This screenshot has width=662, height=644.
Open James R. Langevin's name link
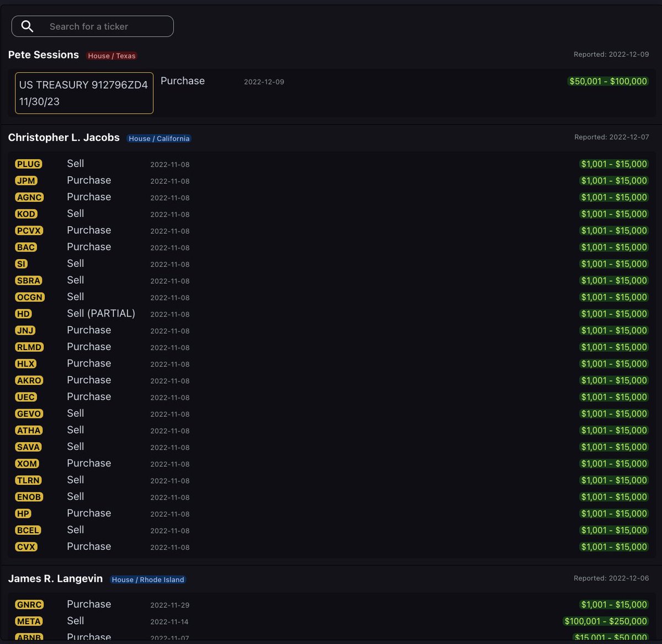[x=55, y=578]
